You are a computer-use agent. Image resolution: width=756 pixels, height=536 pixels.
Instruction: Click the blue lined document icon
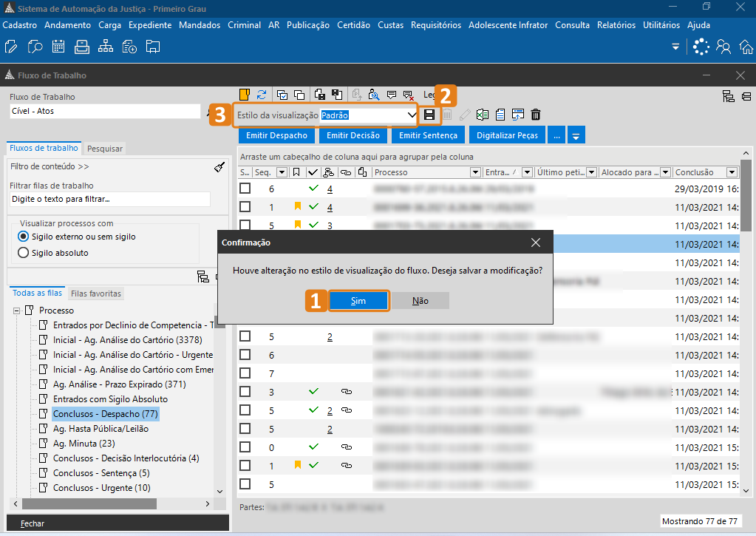click(x=500, y=115)
